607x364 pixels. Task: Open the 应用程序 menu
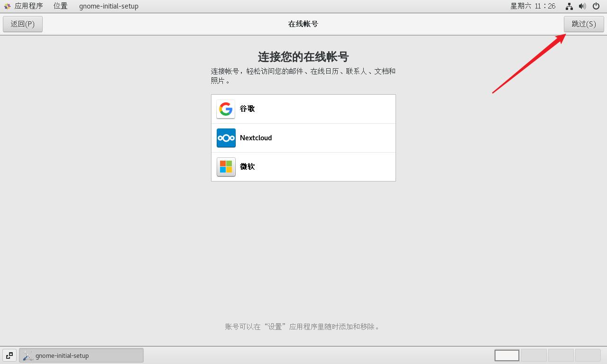tap(29, 6)
